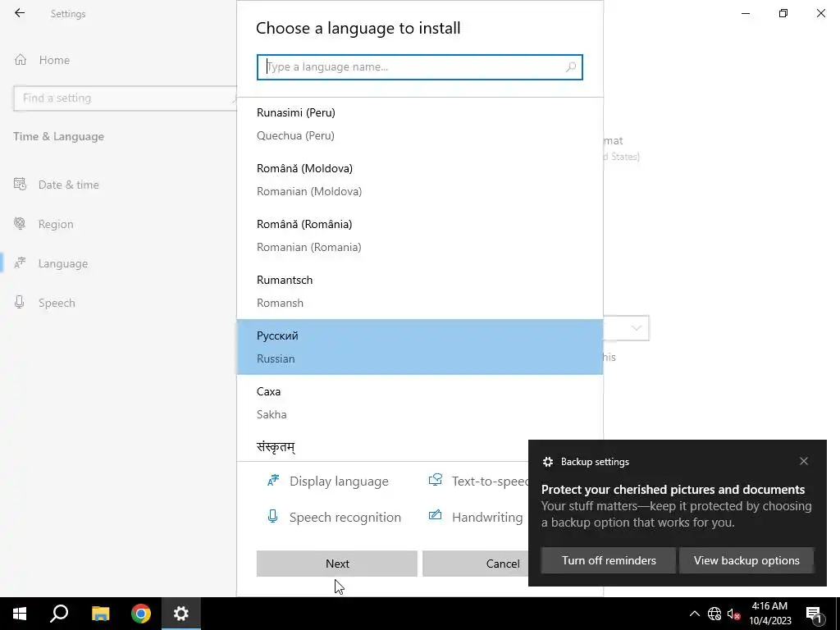
Task: Click the Speech recognition microphone icon
Action: [x=272, y=517]
